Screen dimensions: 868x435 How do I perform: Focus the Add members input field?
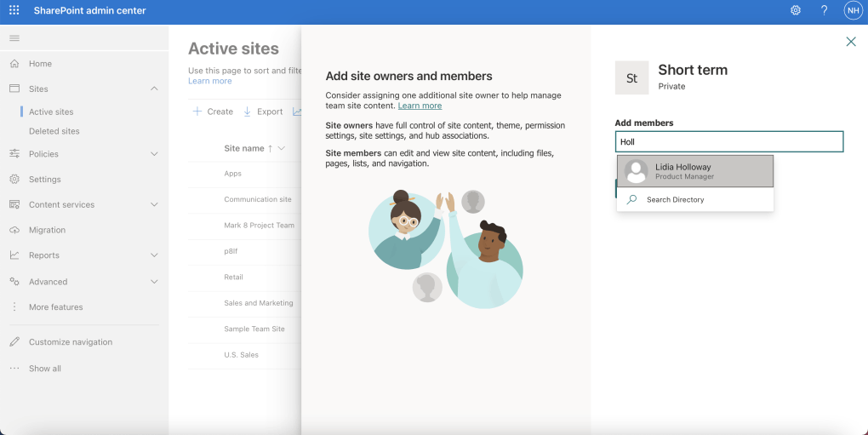coord(729,141)
